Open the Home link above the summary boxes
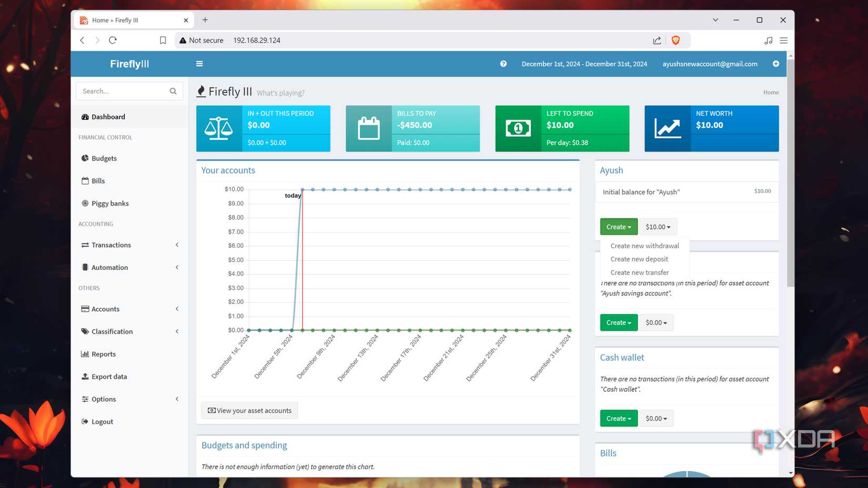The image size is (868, 488). [771, 92]
